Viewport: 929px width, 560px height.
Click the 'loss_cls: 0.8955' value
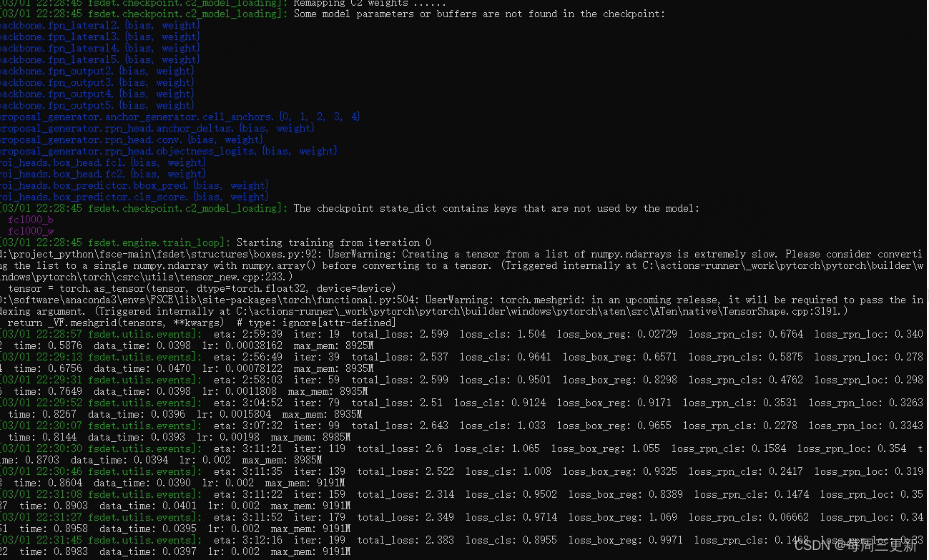[x=511, y=540]
